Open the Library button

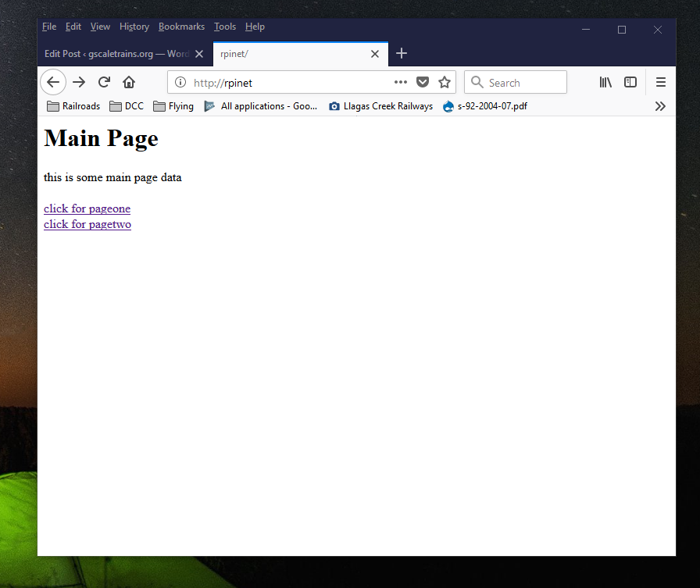tap(605, 82)
